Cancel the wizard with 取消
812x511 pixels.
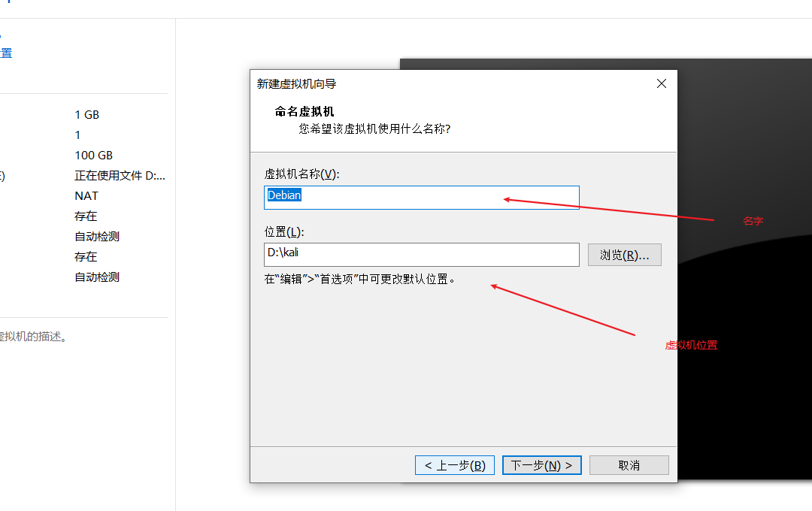point(629,465)
